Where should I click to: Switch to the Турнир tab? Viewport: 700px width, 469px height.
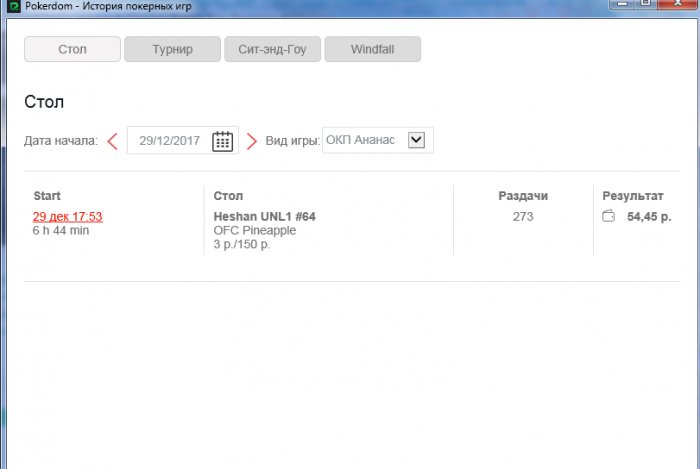[172, 49]
